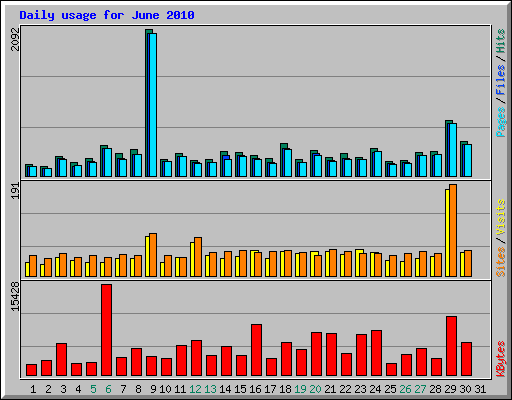This screenshot has width=512, height=400.
Task: Click the red KBytes bar for day 1
Action: pos(32,370)
